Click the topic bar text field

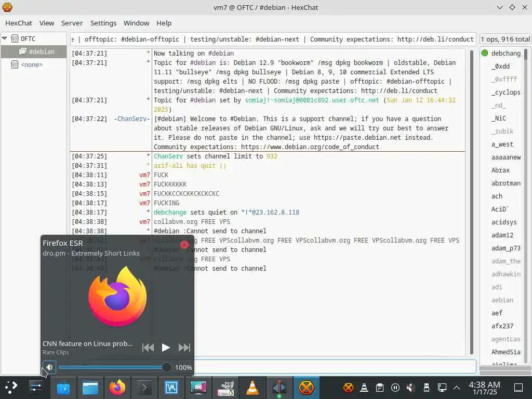pyautogui.click(x=273, y=39)
